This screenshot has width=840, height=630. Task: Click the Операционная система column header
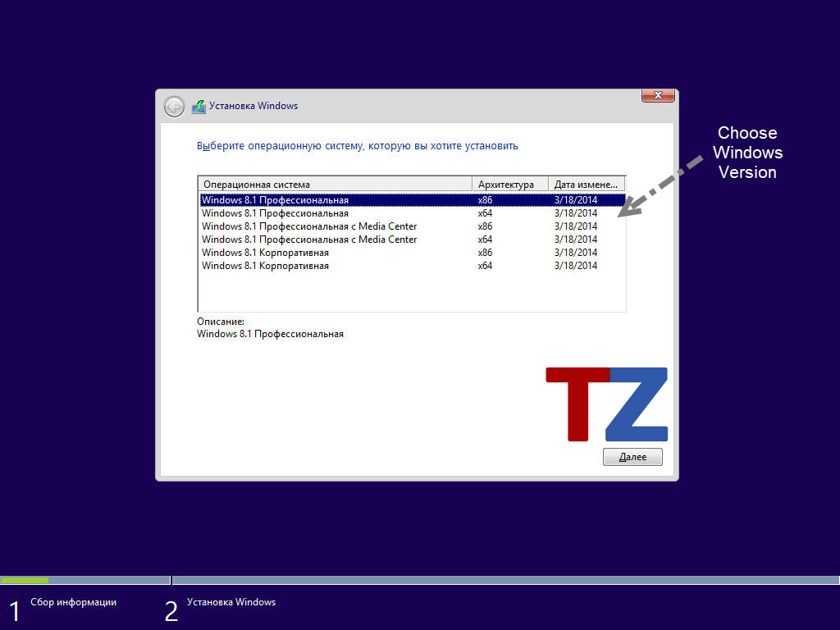coord(336,185)
